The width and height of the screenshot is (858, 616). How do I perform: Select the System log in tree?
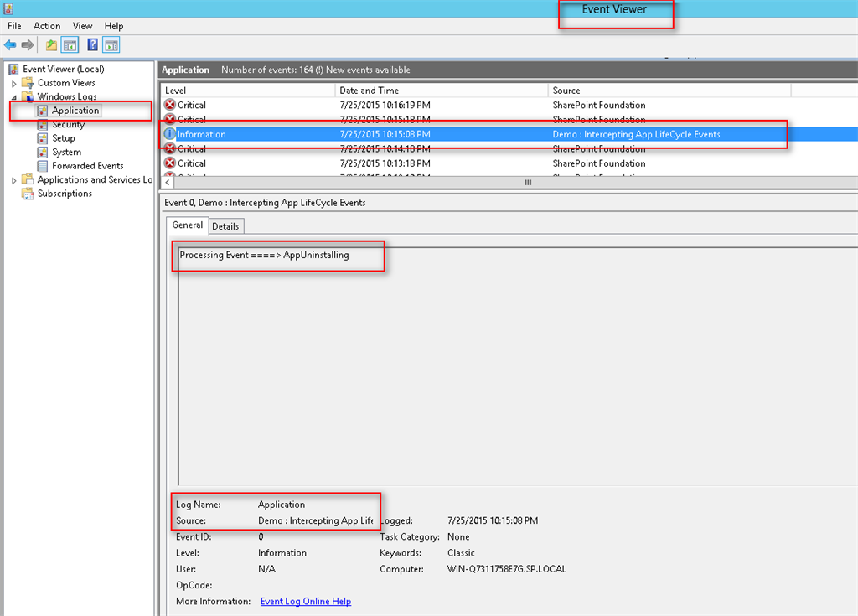(x=67, y=152)
